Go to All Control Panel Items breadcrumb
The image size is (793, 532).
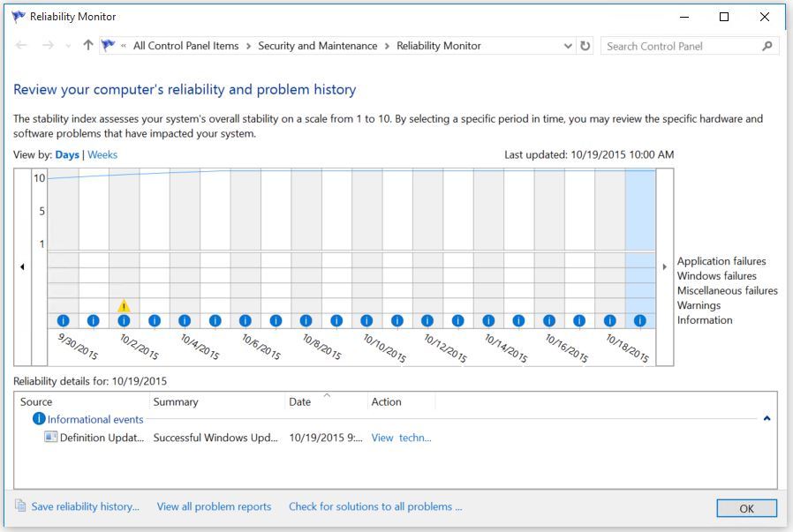(x=185, y=46)
